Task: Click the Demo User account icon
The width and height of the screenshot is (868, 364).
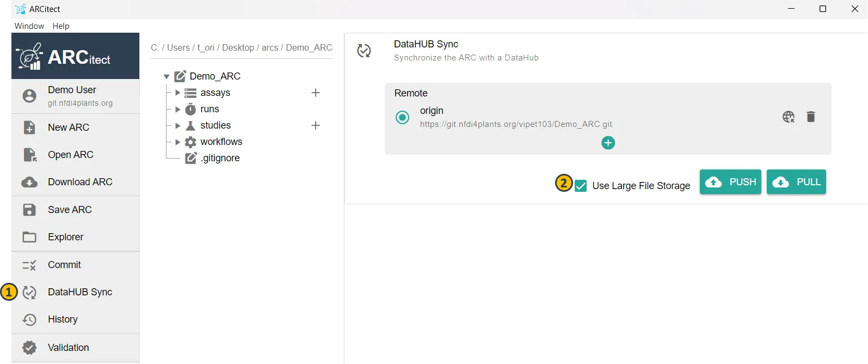Action: click(29, 96)
